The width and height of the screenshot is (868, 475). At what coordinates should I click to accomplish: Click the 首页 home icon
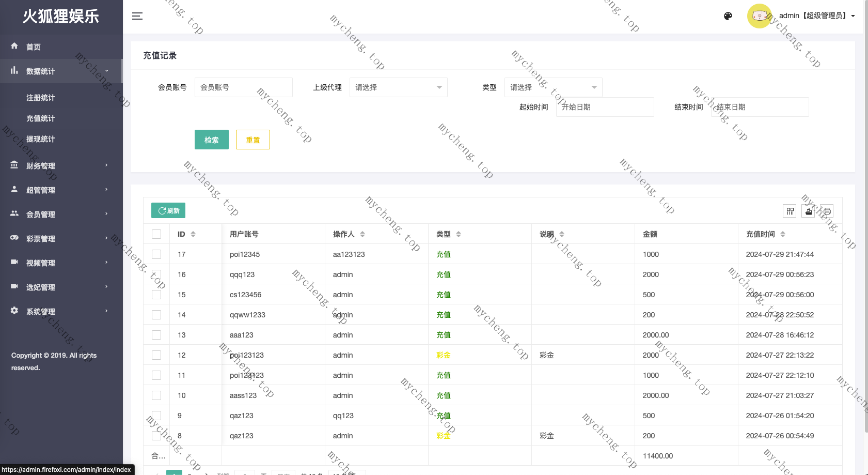(14, 46)
